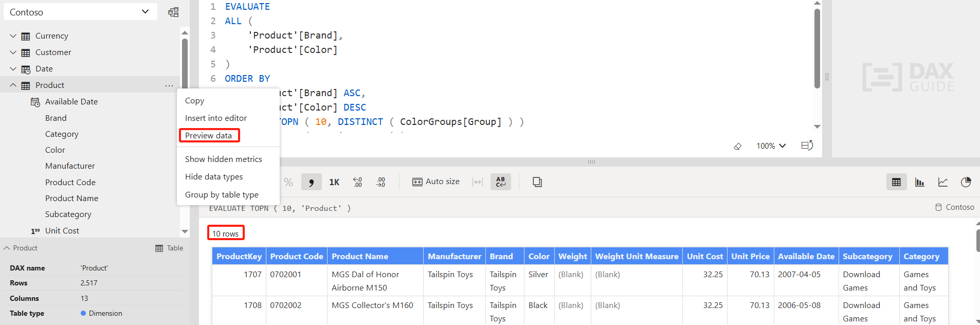Select the Product Code column in tree
The height and width of the screenshot is (325, 980).
tap(70, 183)
